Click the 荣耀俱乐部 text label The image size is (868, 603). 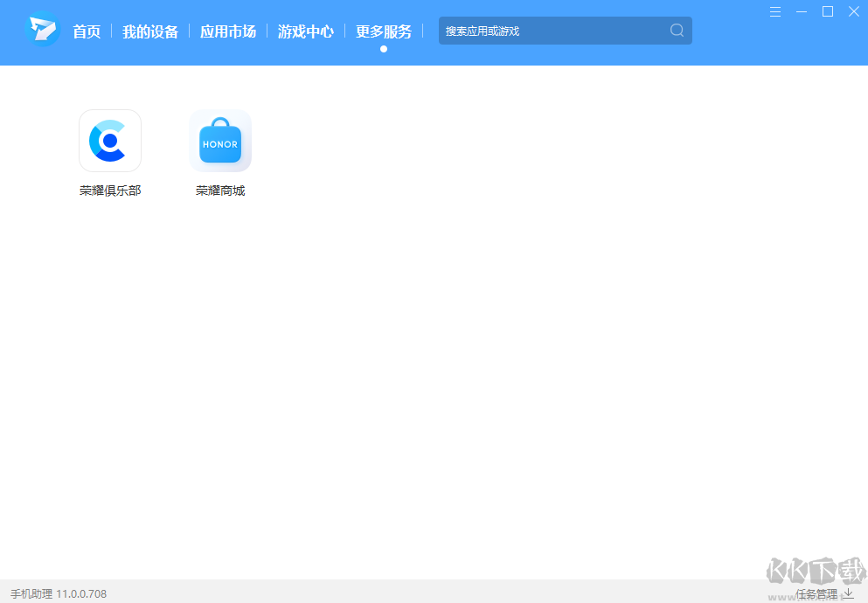[x=110, y=191]
